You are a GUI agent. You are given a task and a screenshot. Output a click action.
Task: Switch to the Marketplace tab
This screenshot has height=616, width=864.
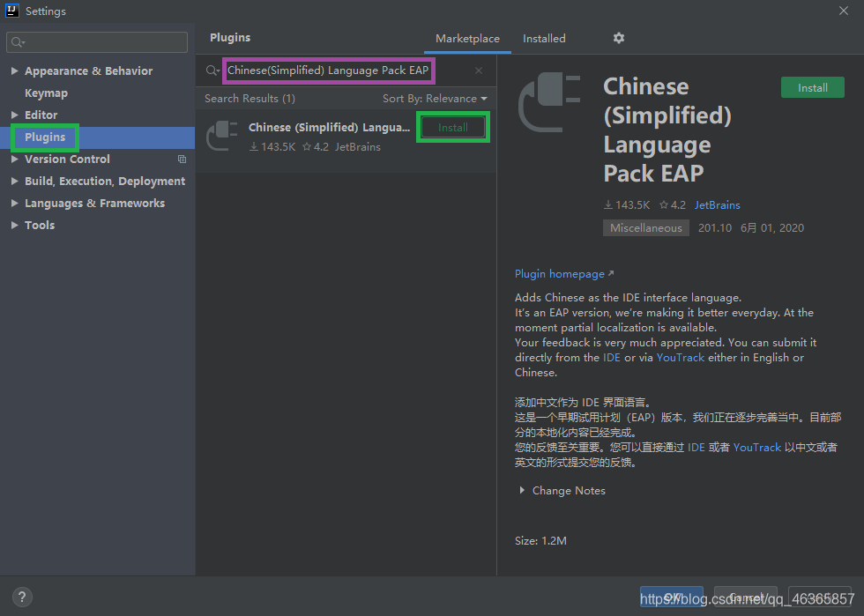click(x=467, y=39)
